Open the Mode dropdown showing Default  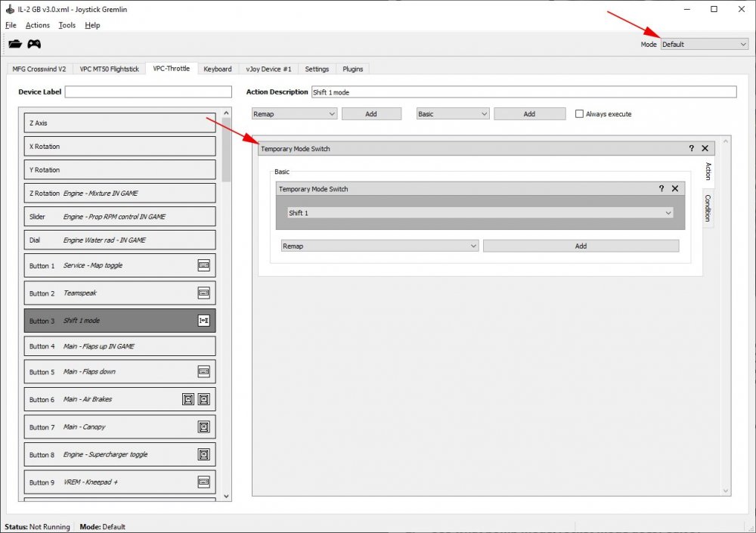(x=704, y=45)
